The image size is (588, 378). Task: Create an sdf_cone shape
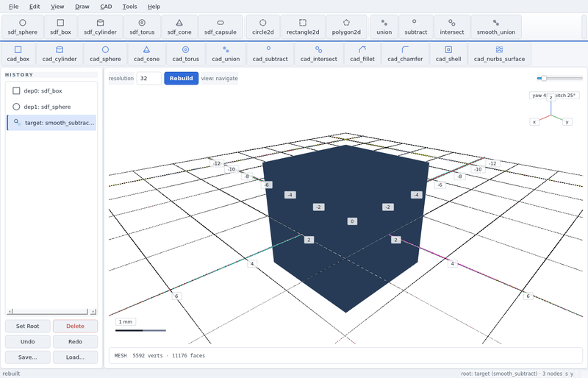(x=179, y=27)
